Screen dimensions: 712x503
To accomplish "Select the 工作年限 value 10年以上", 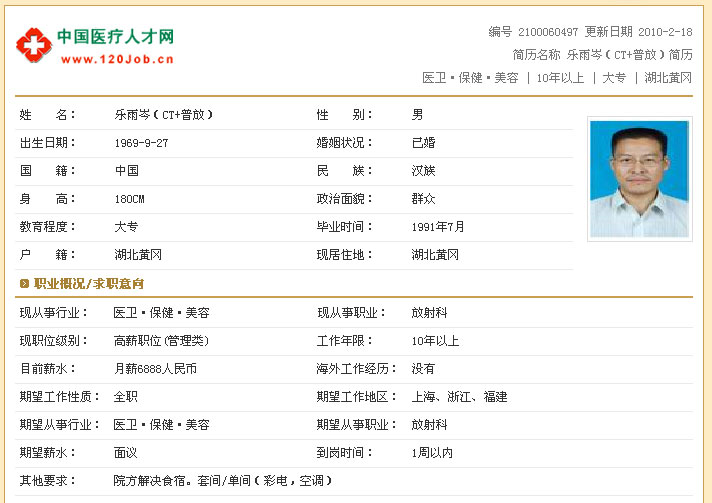I will [x=435, y=341].
